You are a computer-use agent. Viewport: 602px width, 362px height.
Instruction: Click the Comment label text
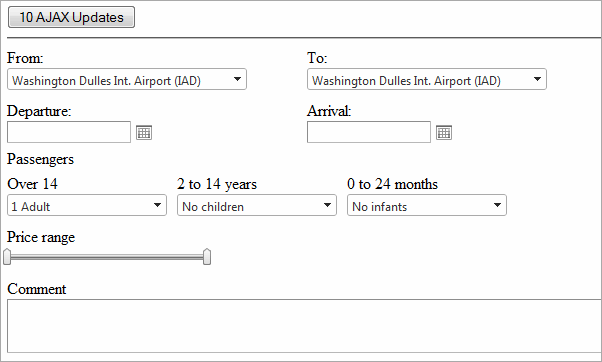pos(37,289)
